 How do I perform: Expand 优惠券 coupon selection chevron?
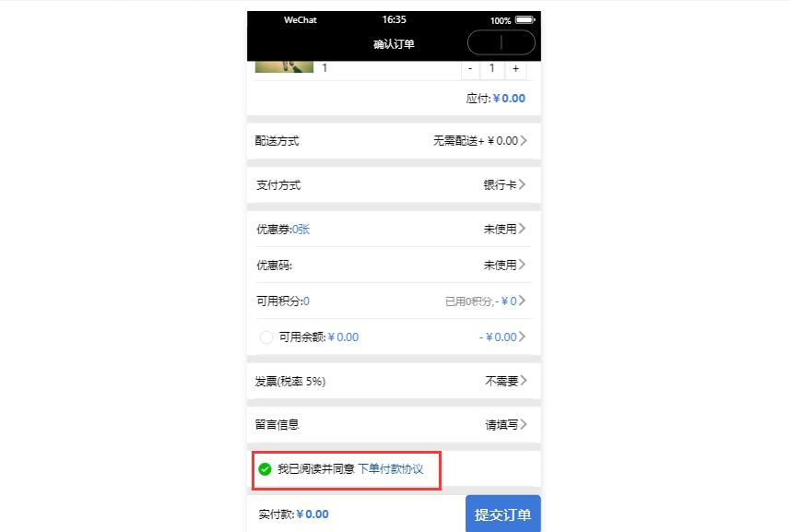click(x=523, y=229)
